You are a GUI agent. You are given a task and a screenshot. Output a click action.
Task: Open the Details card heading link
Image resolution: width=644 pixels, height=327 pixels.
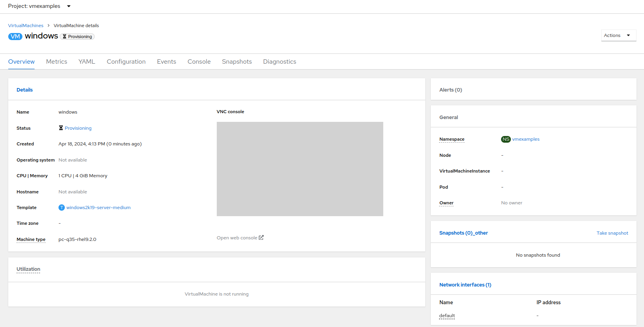(25, 90)
